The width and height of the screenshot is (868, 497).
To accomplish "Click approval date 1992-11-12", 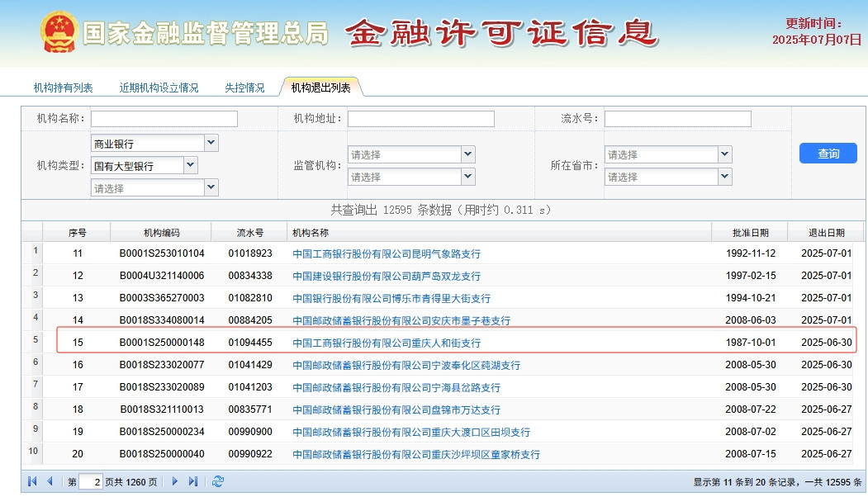I will tap(751, 253).
